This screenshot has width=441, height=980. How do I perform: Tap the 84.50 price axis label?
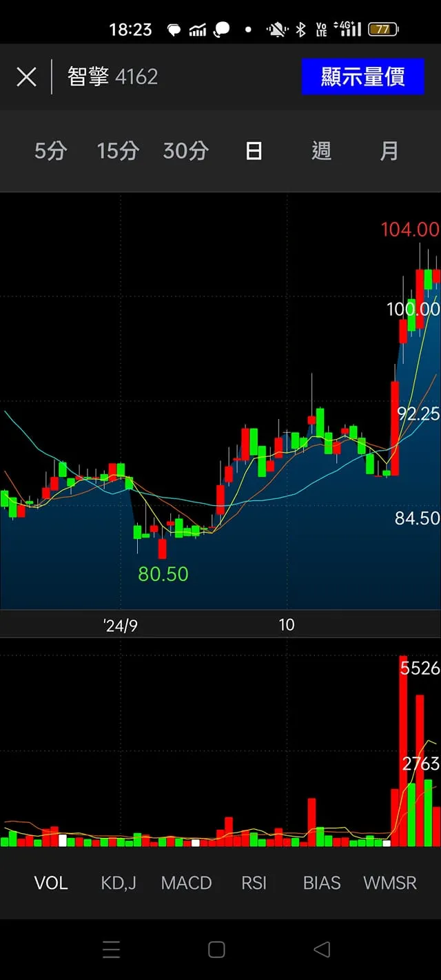418,518
